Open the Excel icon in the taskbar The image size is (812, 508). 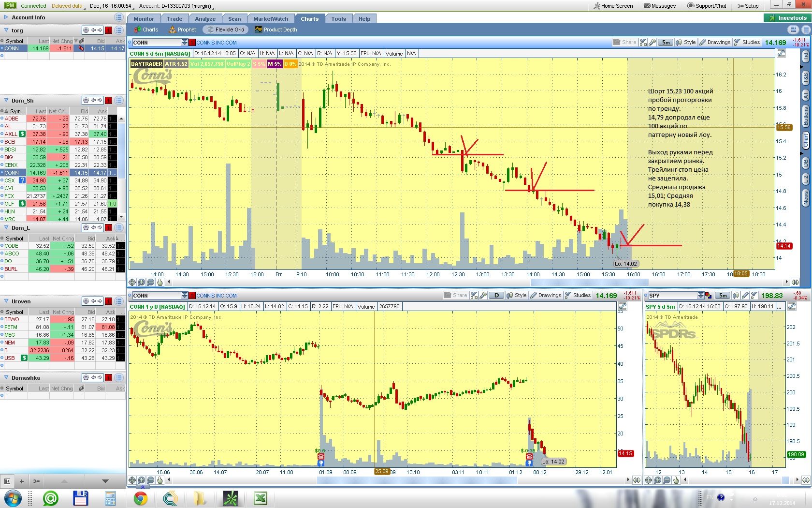261,498
